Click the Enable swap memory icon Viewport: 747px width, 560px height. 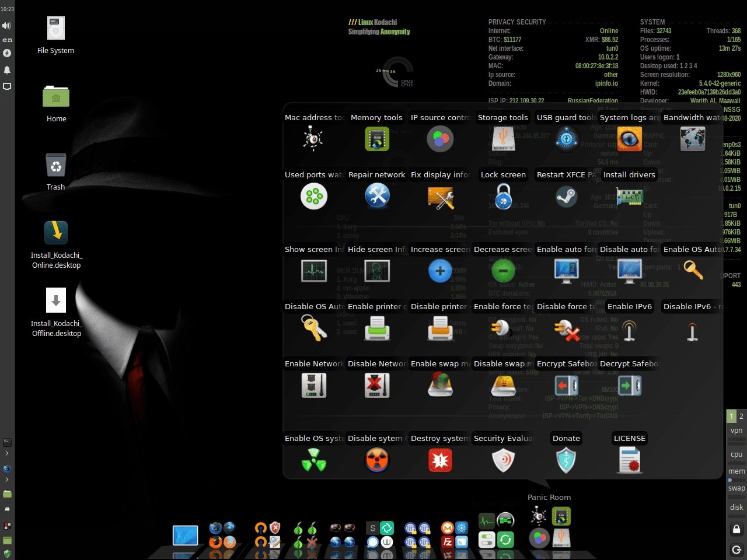pyautogui.click(x=440, y=385)
